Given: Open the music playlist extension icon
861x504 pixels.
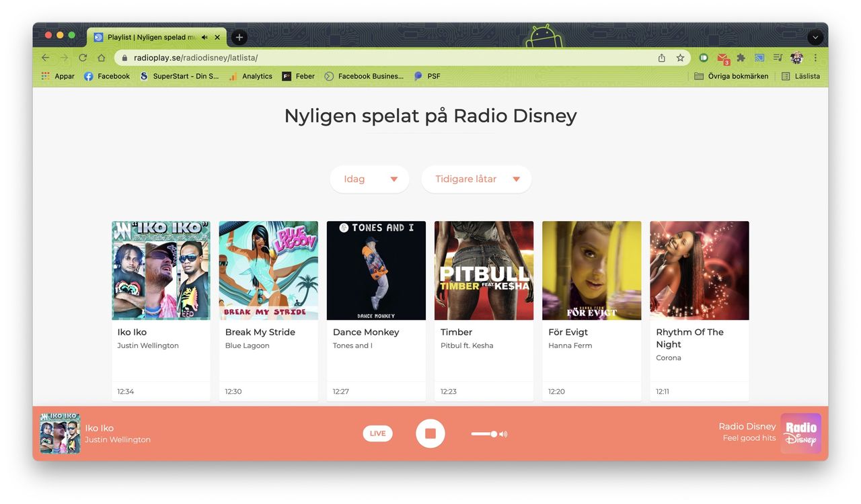Looking at the screenshot, I should click(778, 58).
